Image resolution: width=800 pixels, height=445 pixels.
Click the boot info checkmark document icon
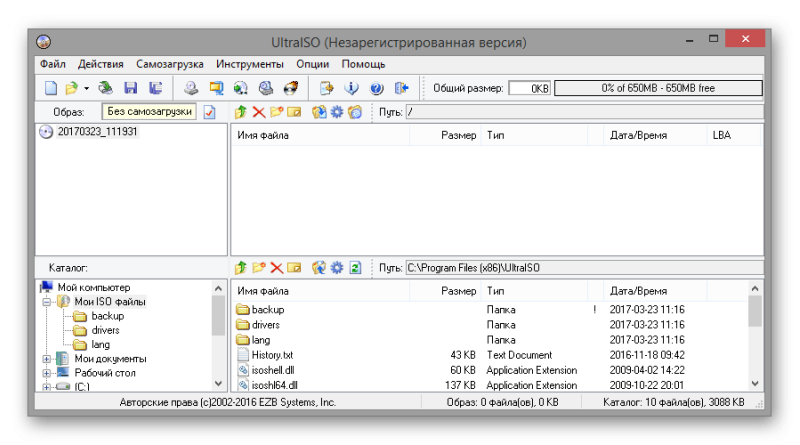pos(210,112)
